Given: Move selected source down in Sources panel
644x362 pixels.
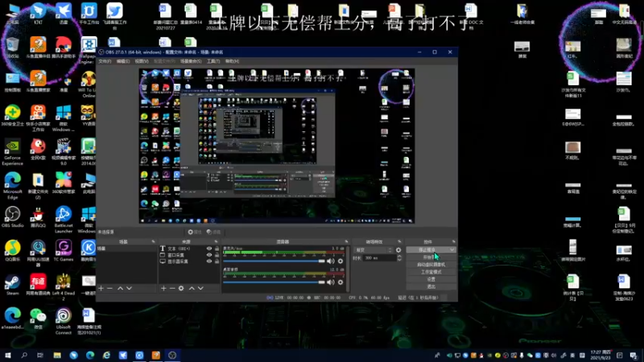Looking at the screenshot, I should [200, 289].
